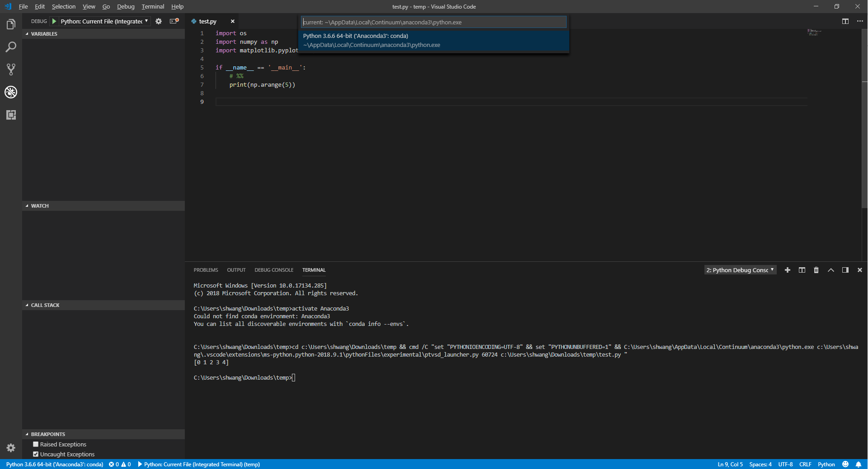Change indentation via Spaces: 4

click(760, 464)
